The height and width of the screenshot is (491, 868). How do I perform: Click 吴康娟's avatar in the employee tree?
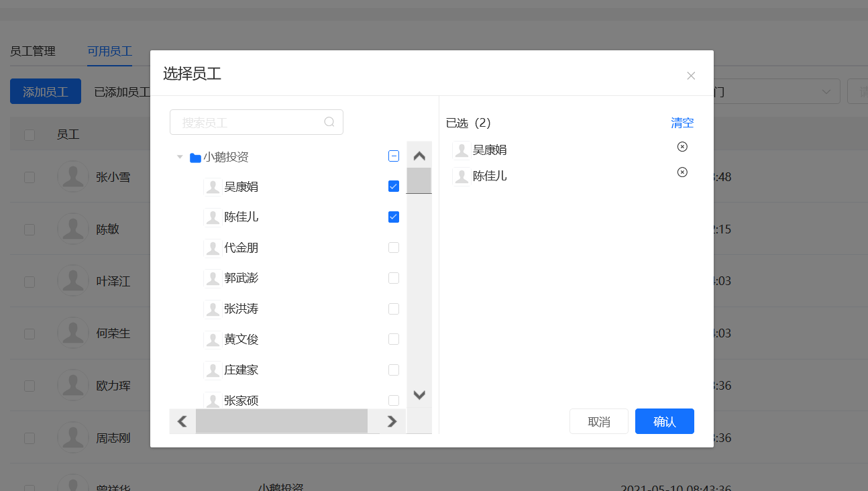(x=213, y=187)
